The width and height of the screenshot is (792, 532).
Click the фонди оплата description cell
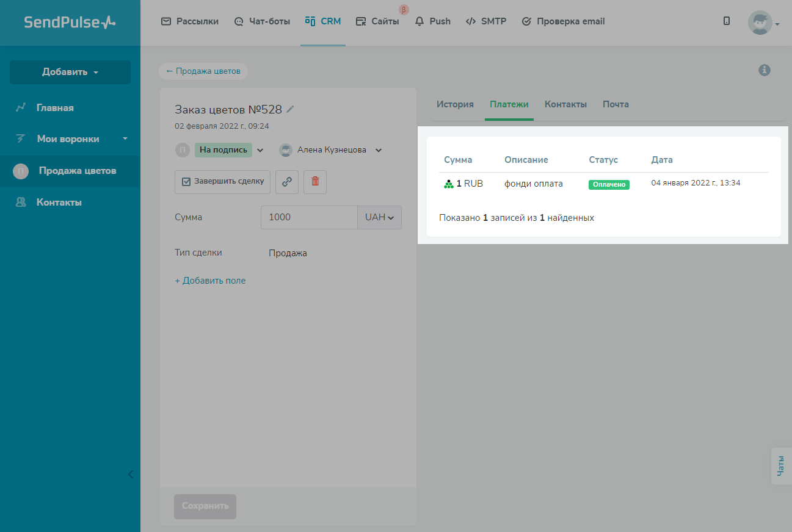click(534, 183)
